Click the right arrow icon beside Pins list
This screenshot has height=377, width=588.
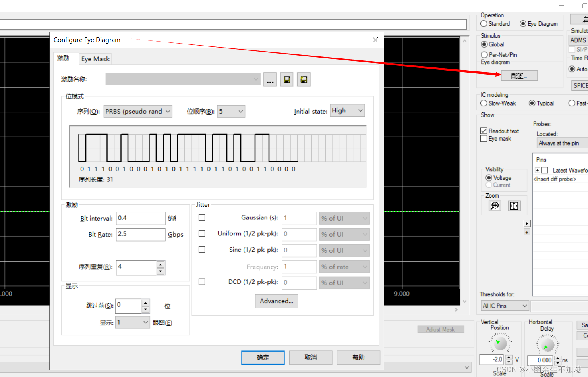tap(527, 223)
